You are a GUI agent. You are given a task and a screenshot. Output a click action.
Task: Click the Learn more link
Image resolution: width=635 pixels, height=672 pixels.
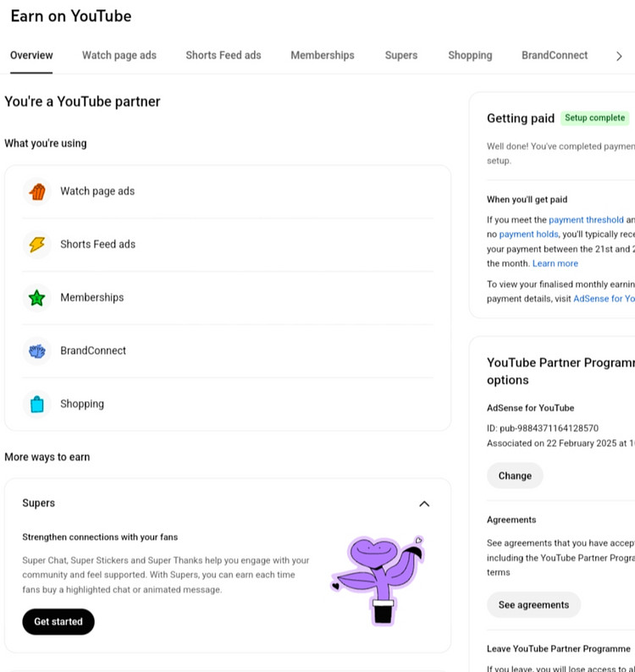pyautogui.click(x=555, y=264)
